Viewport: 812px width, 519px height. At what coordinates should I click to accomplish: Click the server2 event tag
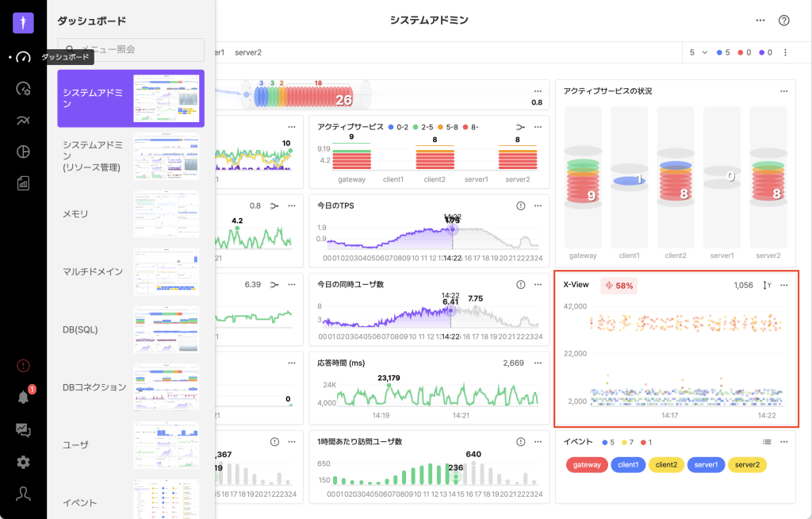point(747,465)
